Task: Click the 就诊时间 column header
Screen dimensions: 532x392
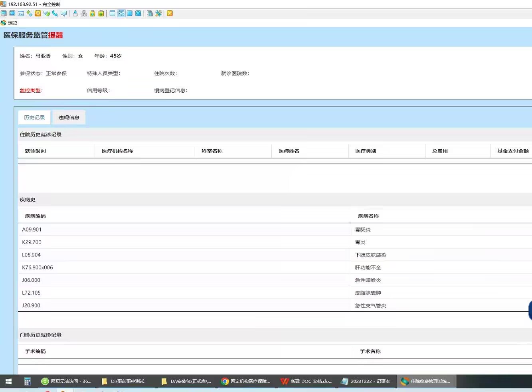Action: [36, 151]
